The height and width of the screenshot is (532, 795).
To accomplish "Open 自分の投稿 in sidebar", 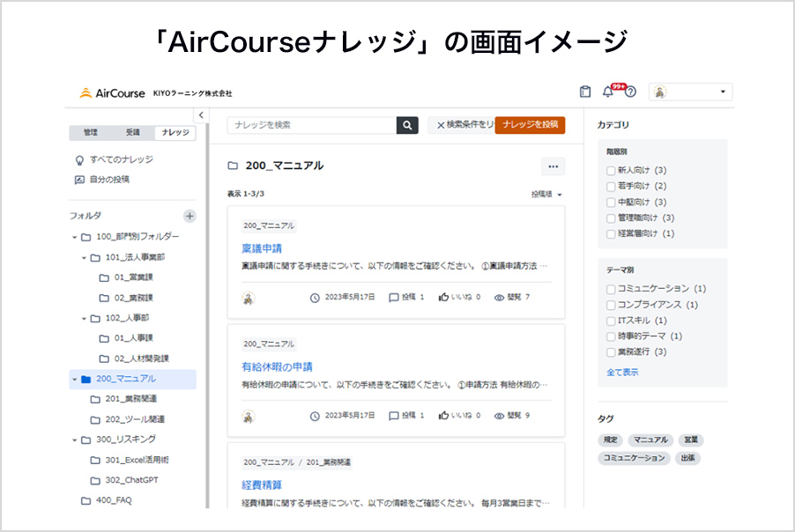I will tap(102, 180).
